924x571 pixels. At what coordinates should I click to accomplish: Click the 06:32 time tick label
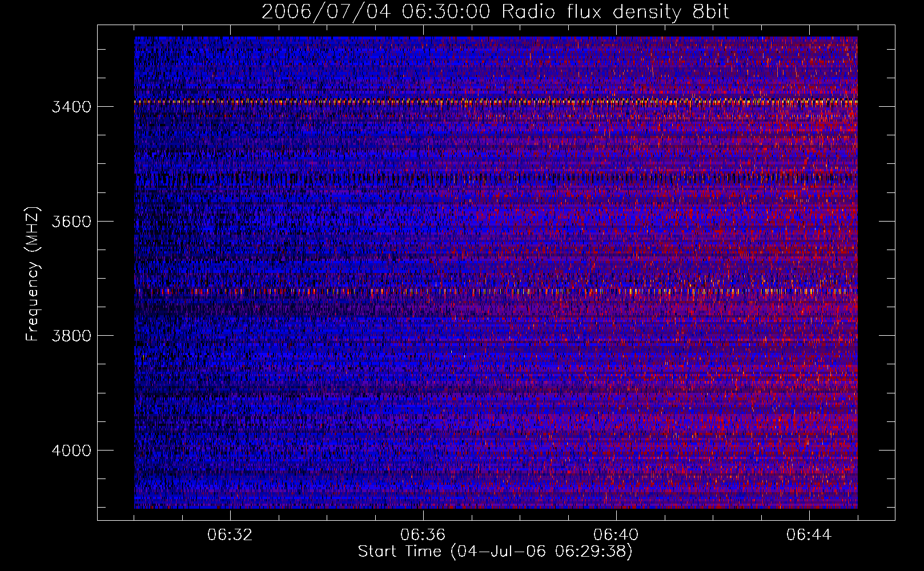click(x=230, y=535)
